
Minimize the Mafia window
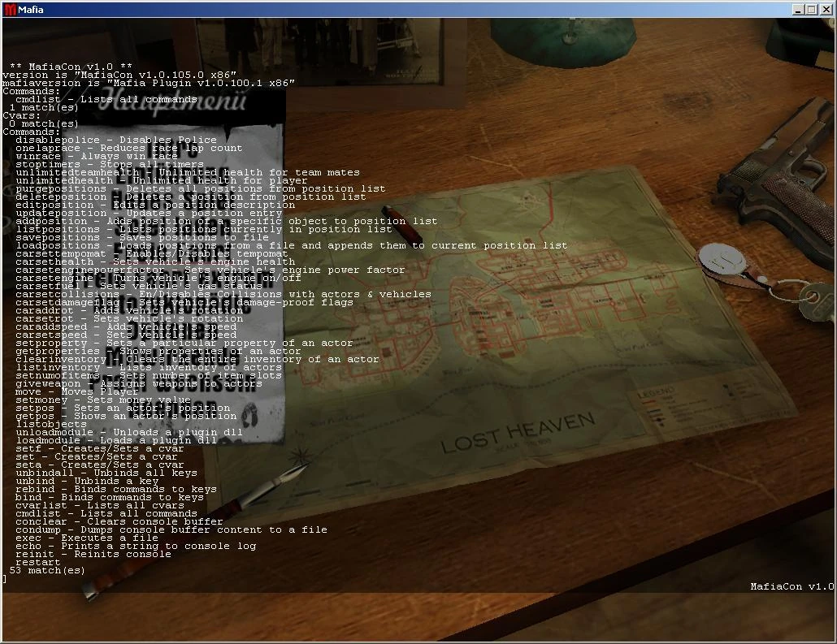tap(798, 10)
